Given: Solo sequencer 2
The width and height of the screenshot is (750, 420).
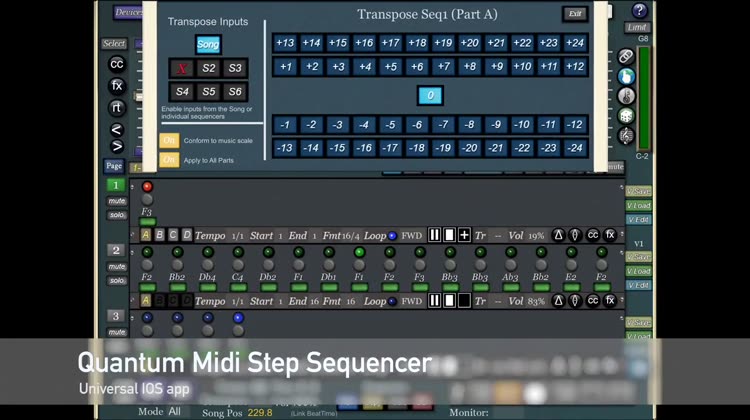Looking at the screenshot, I should [117, 280].
